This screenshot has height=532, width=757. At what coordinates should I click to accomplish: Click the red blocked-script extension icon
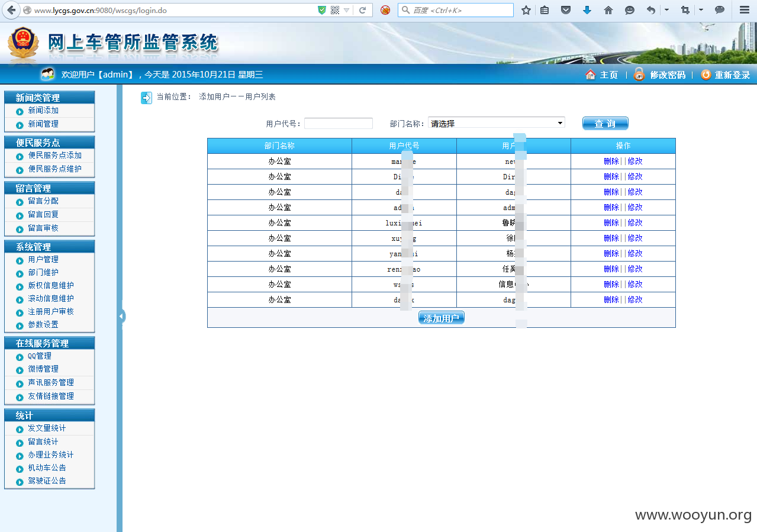[385, 10]
